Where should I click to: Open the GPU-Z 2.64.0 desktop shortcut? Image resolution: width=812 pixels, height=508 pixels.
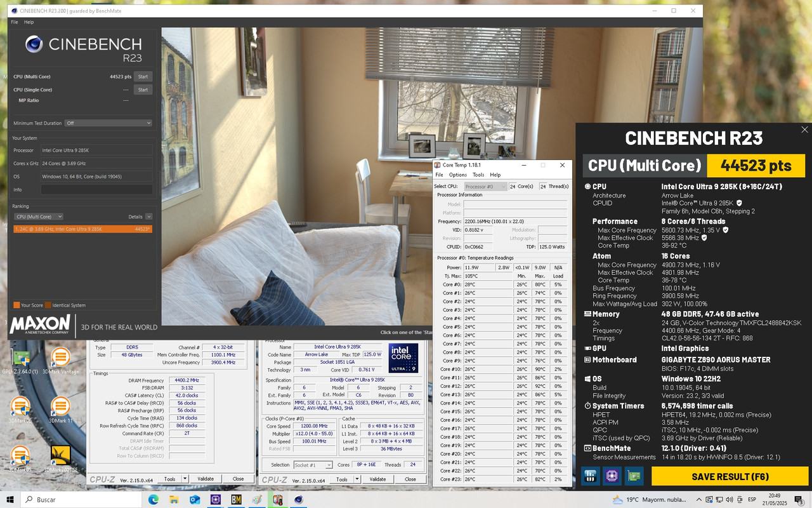click(x=20, y=361)
